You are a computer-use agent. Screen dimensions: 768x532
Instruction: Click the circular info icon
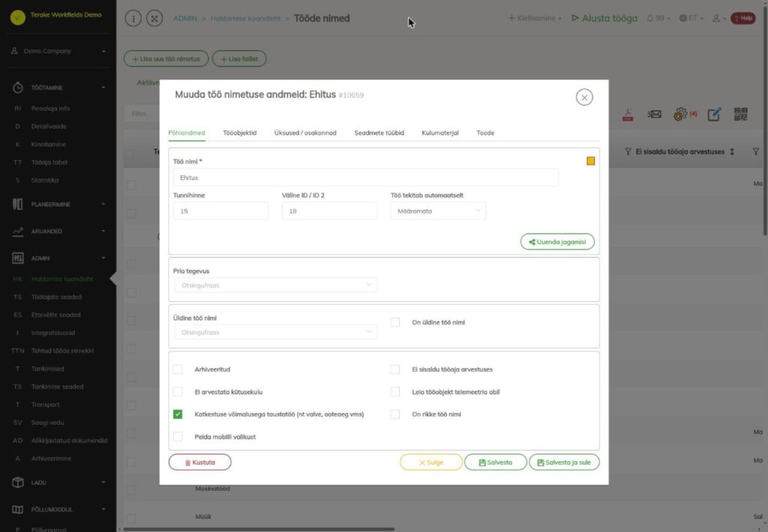(x=133, y=19)
